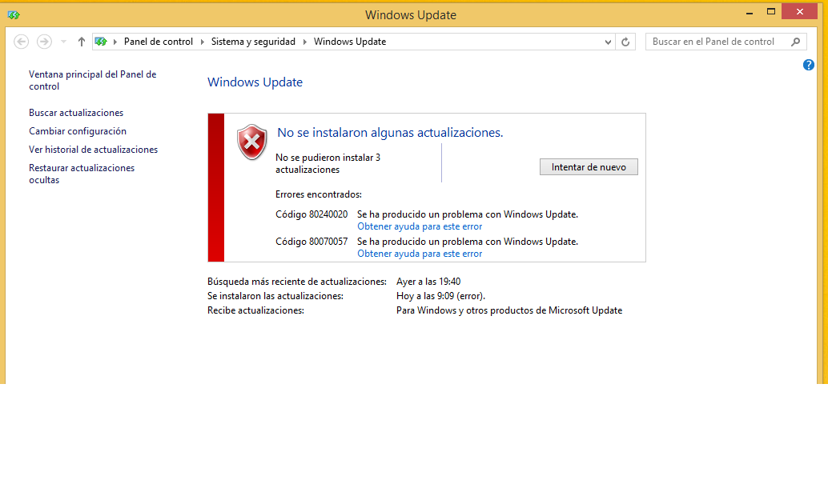828x504 pixels.
Task: Click the Windows Update icon in address bar
Action: click(x=101, y=42)
